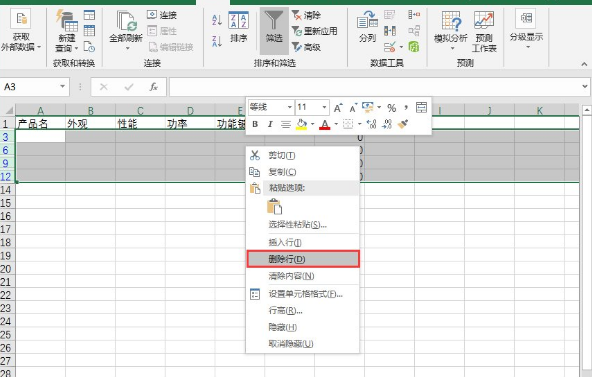Sort ascending with the A-Z icon
592x377 pixels.
(217, 20)
